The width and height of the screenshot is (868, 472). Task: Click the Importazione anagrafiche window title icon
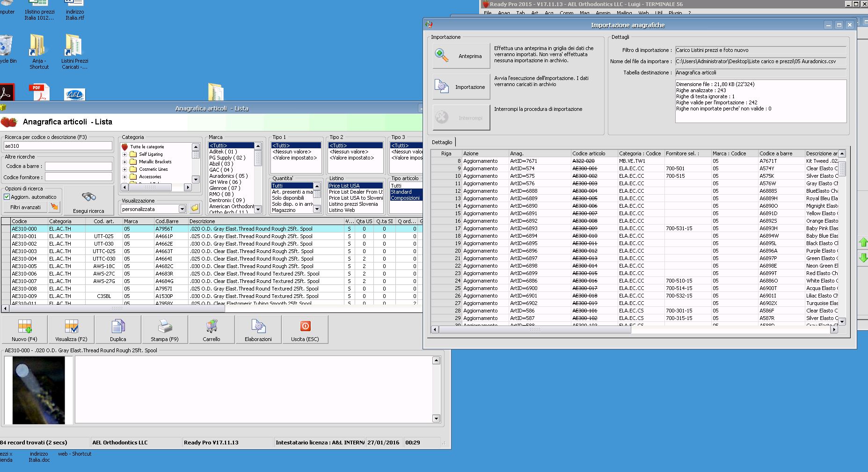pyautogui.click(x=429, y=25)
